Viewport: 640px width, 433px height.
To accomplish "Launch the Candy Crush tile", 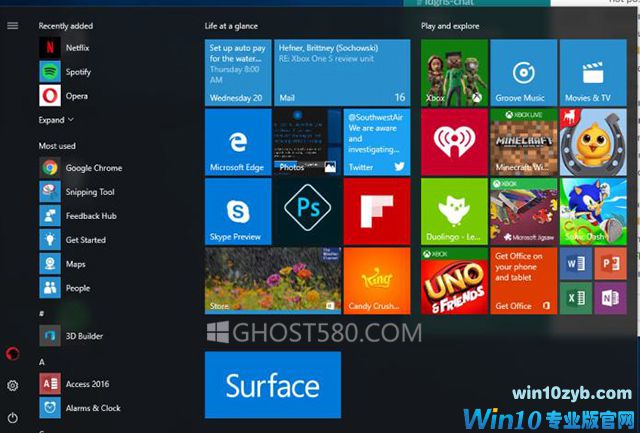I will pyautogui.click(x=377, y=281).
